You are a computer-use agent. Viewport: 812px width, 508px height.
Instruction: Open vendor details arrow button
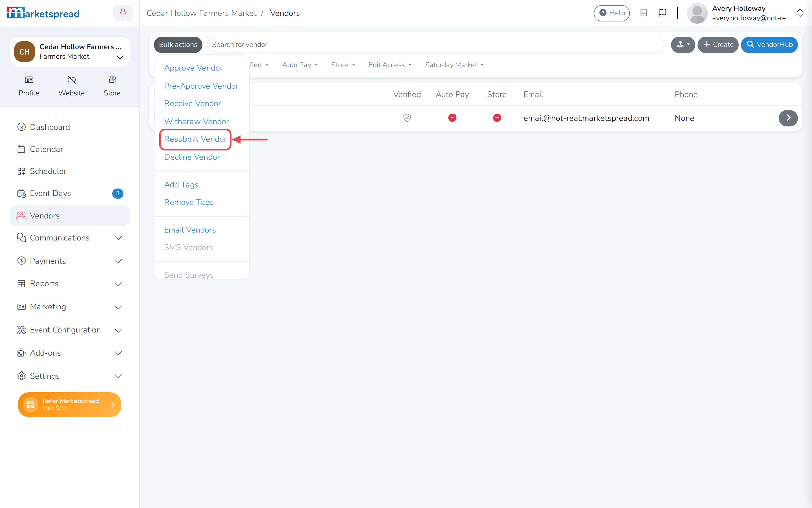788,118
